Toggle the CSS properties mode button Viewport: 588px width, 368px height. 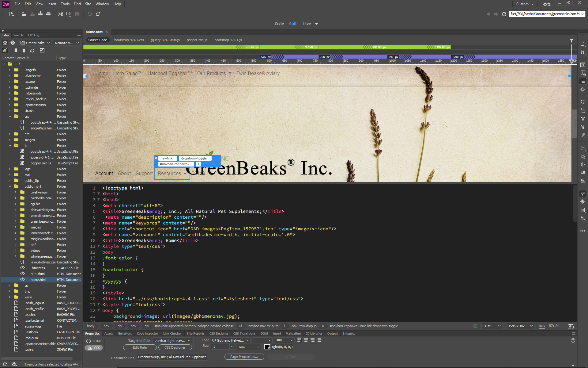point(94,347)
